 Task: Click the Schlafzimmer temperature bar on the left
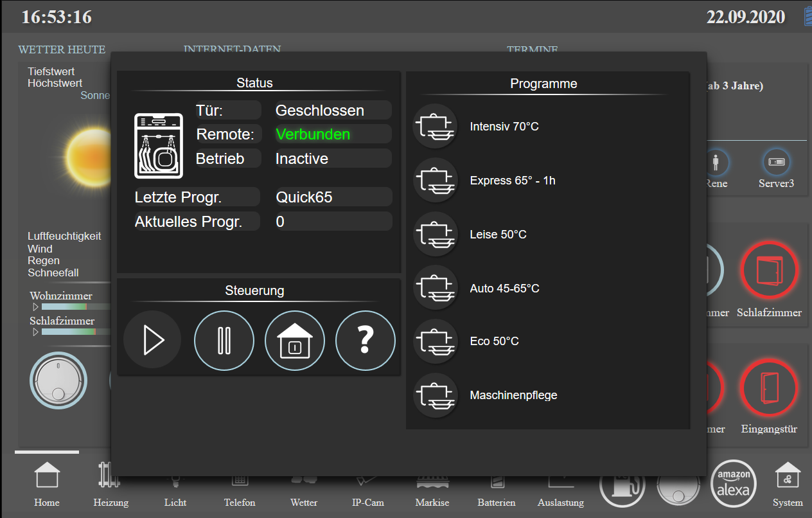coord(76,332)
